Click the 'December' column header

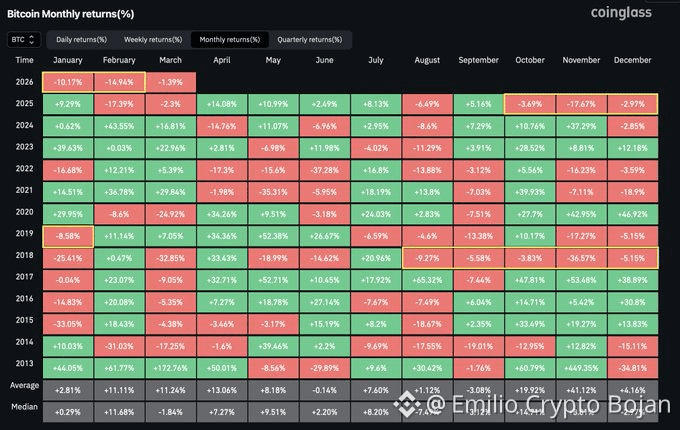pyautogui.click(x=632, y=60)
